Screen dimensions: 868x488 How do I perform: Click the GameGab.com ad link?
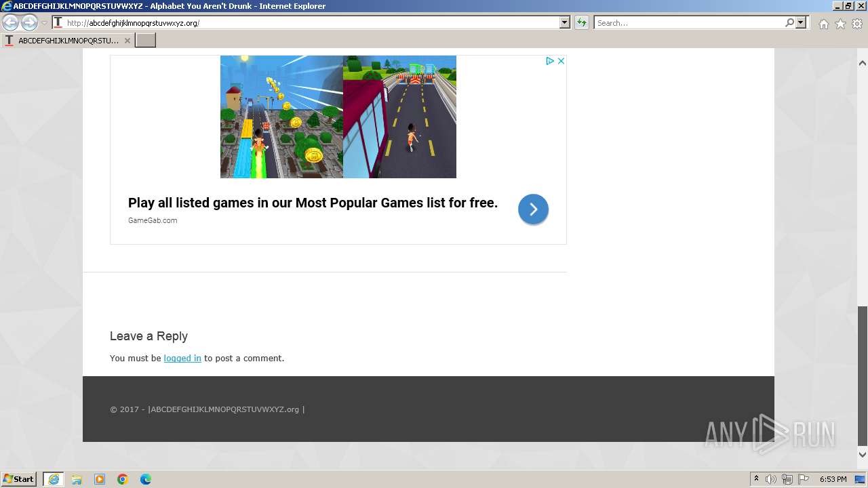coord(153,220)
